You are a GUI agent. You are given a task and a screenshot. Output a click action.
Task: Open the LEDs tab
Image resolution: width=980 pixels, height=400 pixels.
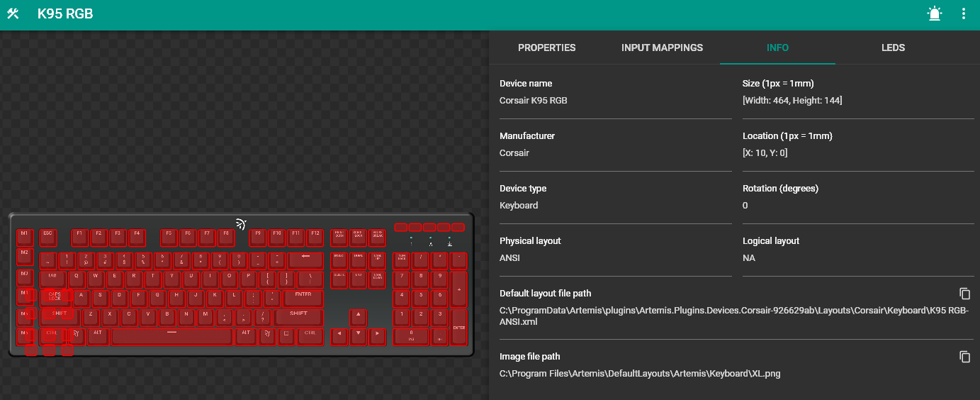[893, 48]
